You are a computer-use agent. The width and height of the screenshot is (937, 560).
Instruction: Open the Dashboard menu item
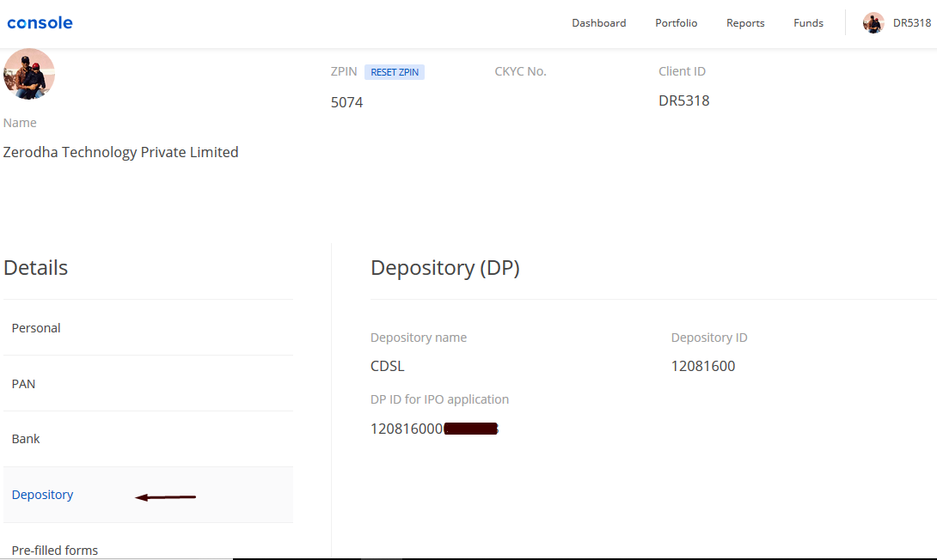tap(599, 22)
